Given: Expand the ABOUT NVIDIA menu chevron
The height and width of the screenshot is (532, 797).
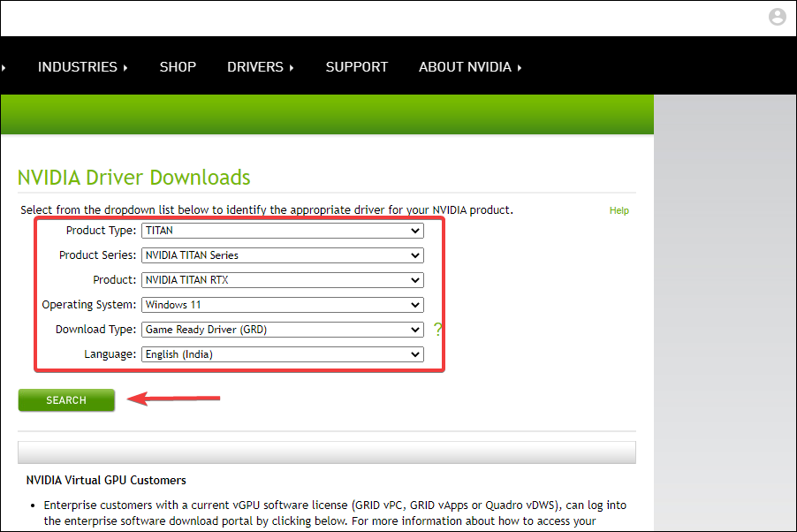Looking at the screenshot, I should click(x=520, y=66).
